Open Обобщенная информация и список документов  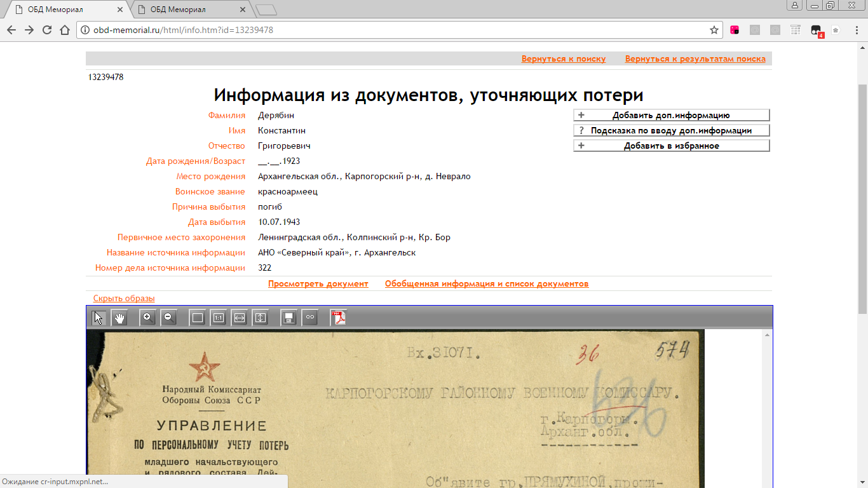pos(487,283)
